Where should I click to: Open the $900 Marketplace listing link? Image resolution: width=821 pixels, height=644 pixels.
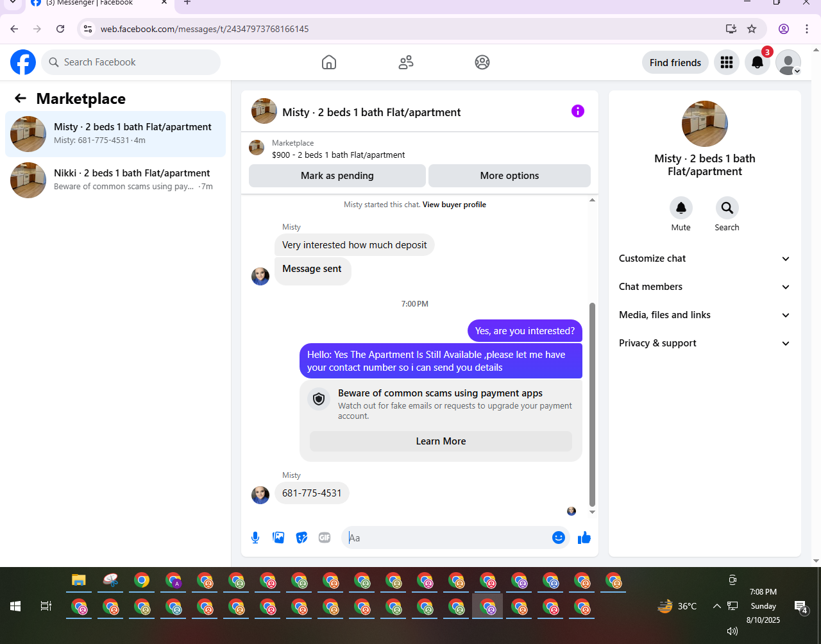click(338, 155)
